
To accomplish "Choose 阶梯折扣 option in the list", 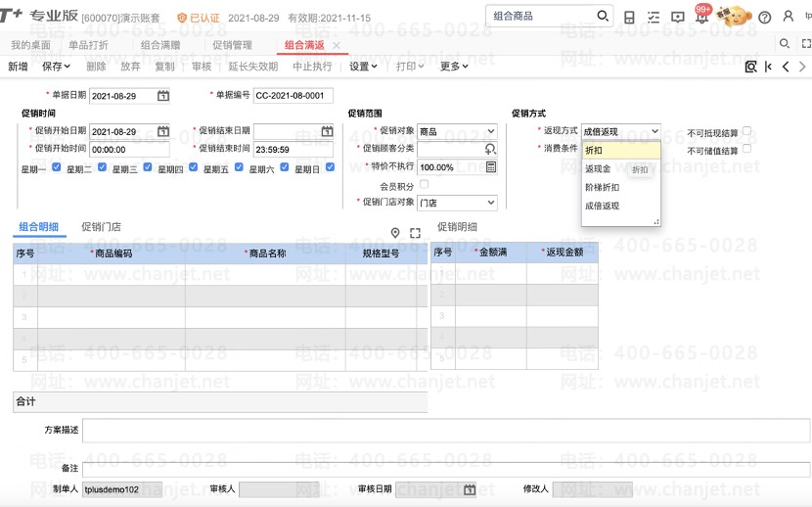I will click(621, 188).
